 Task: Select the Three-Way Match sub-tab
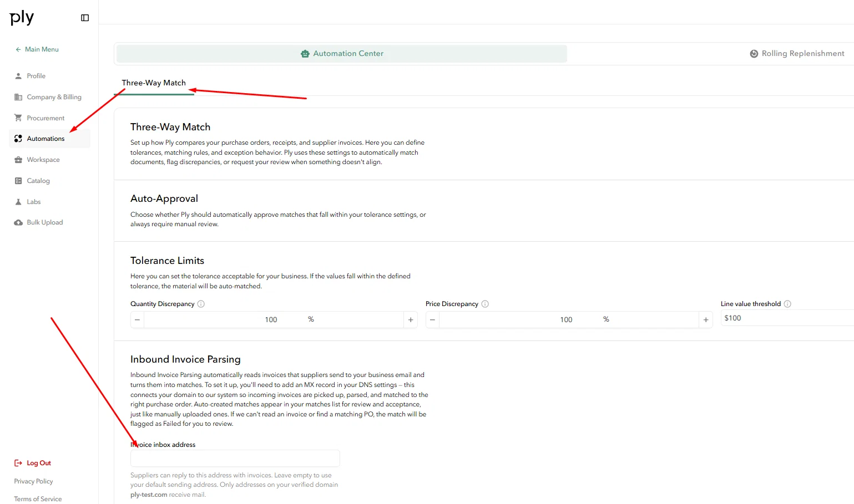coord(154,83)
